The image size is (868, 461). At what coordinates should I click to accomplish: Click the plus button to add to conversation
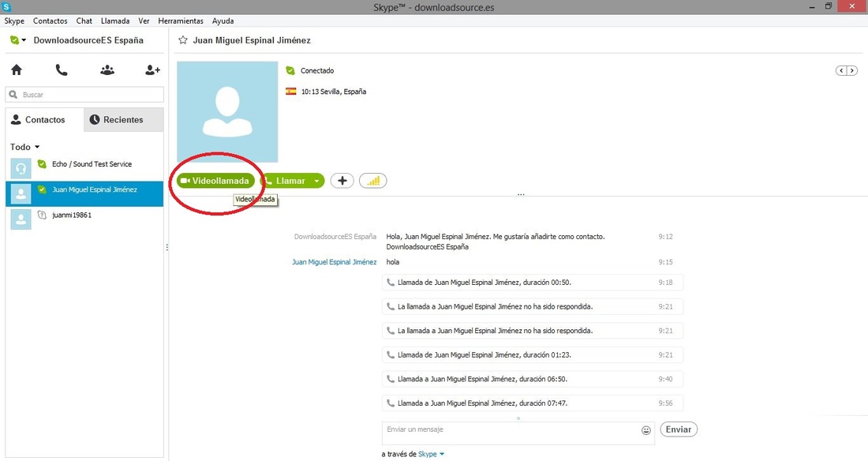[342, 181]
